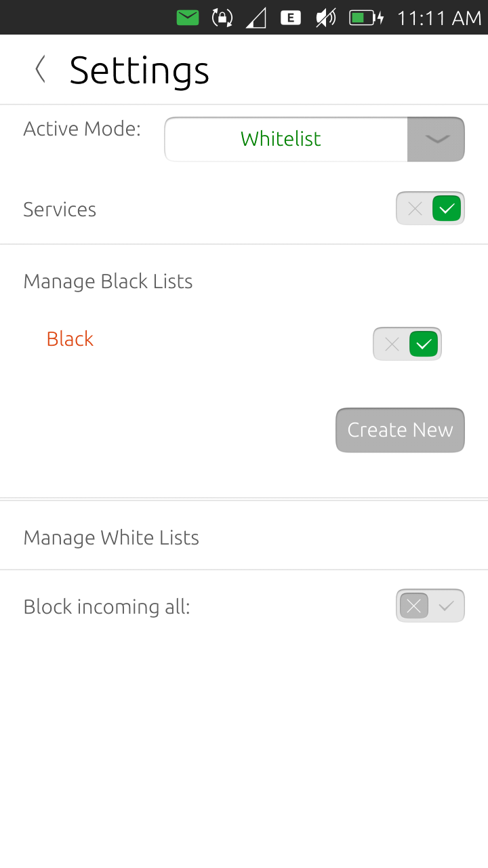
Task: Toggle the Services switch
Action: (430, 209)
